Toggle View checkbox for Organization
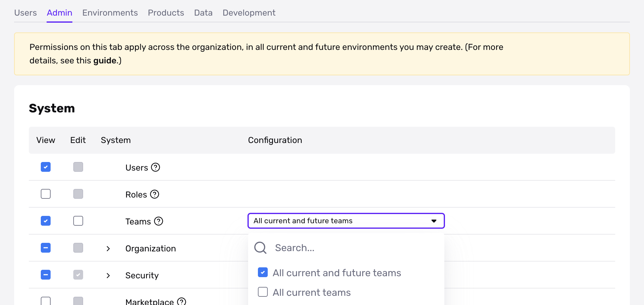Viewport: 644px width, 305px height. tap(46, 248)
